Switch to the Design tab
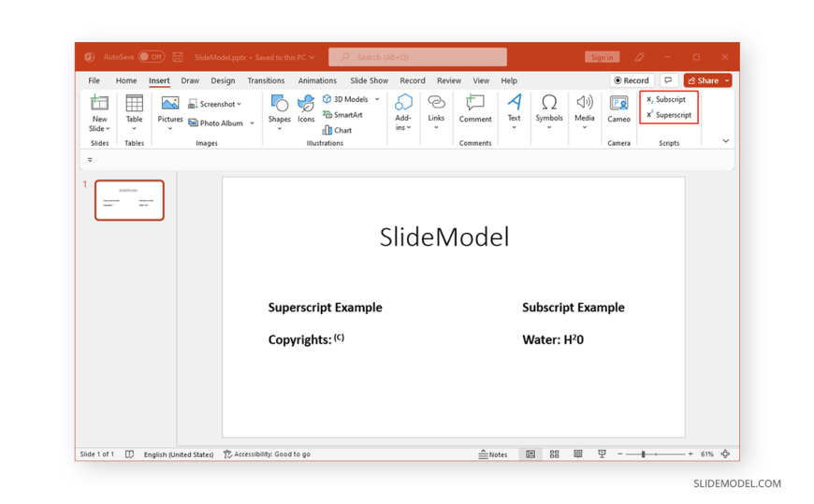Image resolution: width=814 pixels, height=504 pixels. point(223,80)
